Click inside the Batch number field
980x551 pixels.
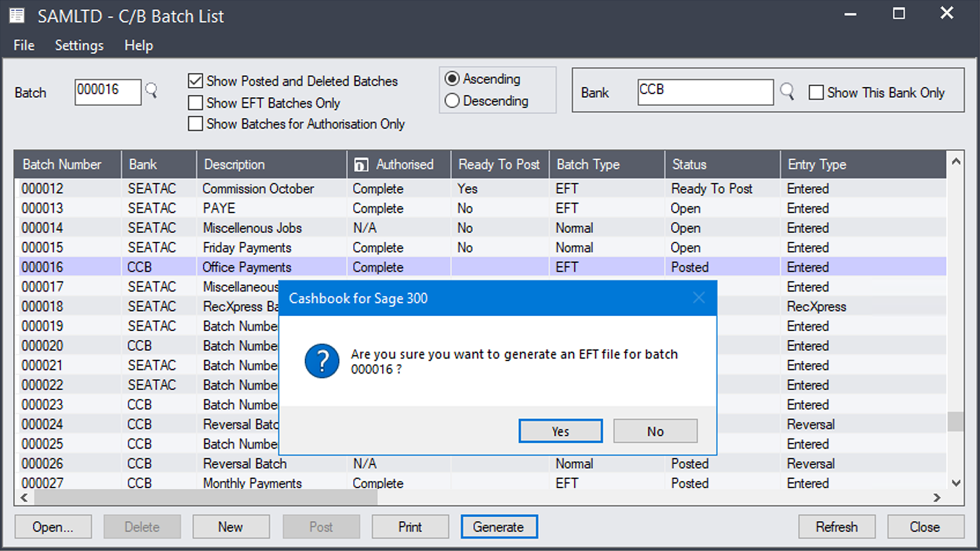(108, 91)
